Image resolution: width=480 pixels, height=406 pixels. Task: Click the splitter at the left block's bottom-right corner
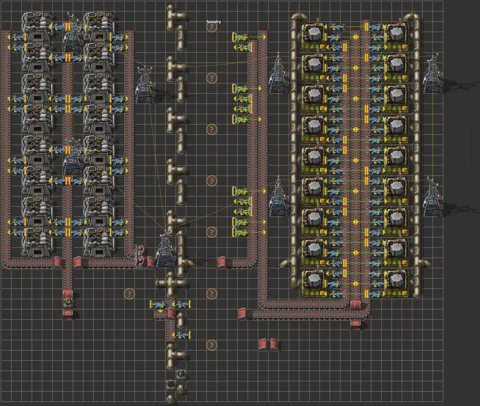(x=140, y=255)
